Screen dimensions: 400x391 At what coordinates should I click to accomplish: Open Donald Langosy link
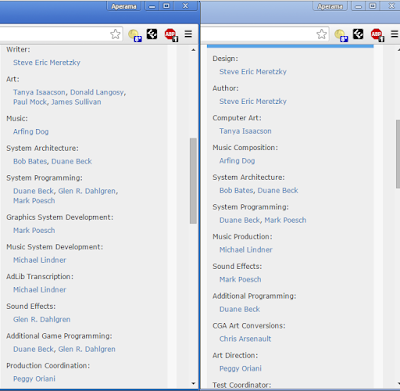click(x=97, y=92)
